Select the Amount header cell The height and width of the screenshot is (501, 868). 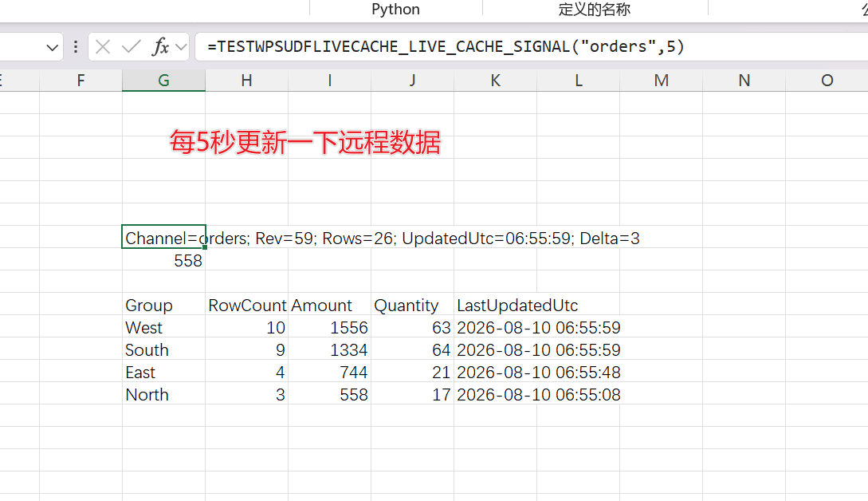329,305
